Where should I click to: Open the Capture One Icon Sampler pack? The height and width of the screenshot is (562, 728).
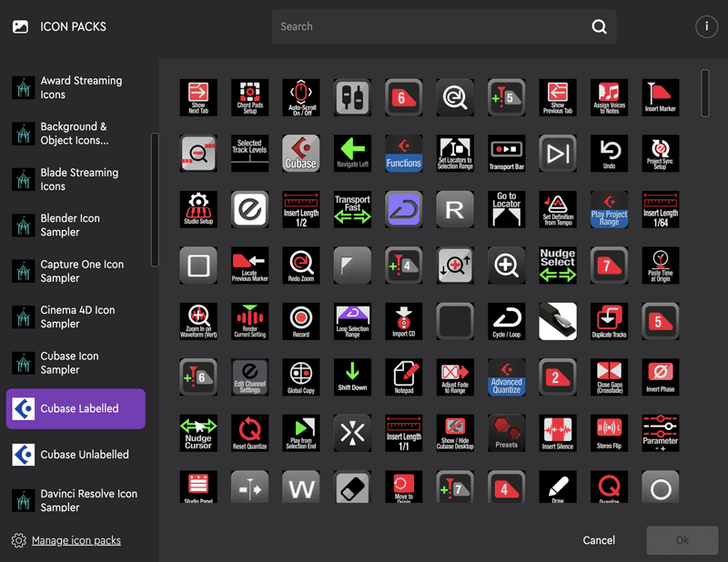coord(76,271)
